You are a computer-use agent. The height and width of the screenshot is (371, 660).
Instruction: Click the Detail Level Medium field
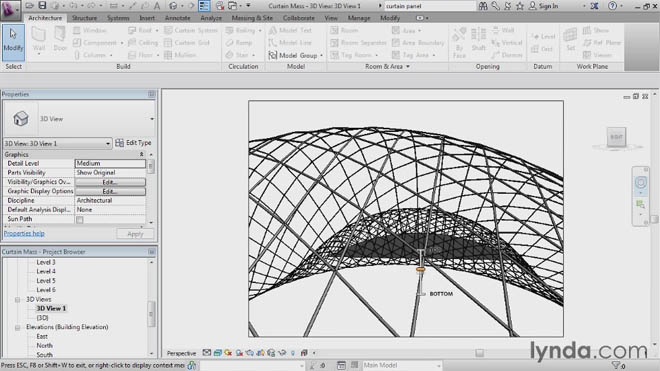pos(110,163)
